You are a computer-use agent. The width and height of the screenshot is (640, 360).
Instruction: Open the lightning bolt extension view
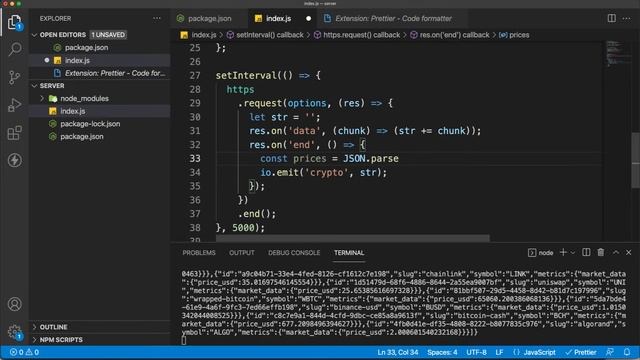[15, 160]
